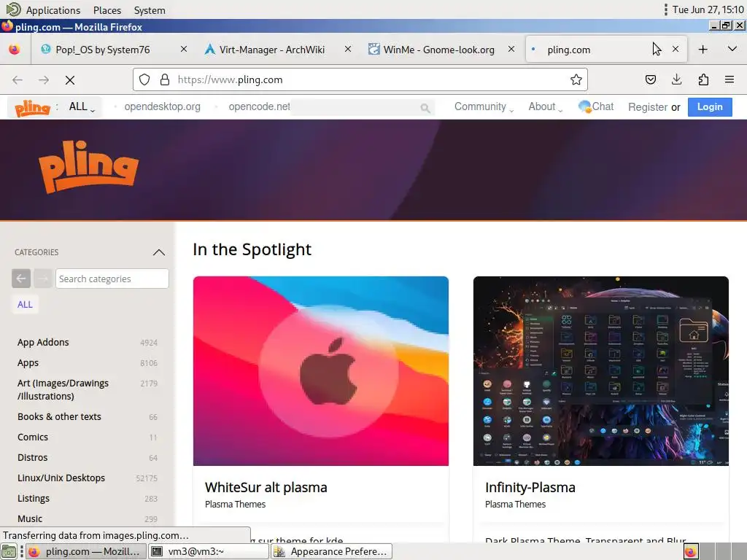Open the Infinity-Plasma title link
Screen dimensions: 747x560
coord(530,488)
